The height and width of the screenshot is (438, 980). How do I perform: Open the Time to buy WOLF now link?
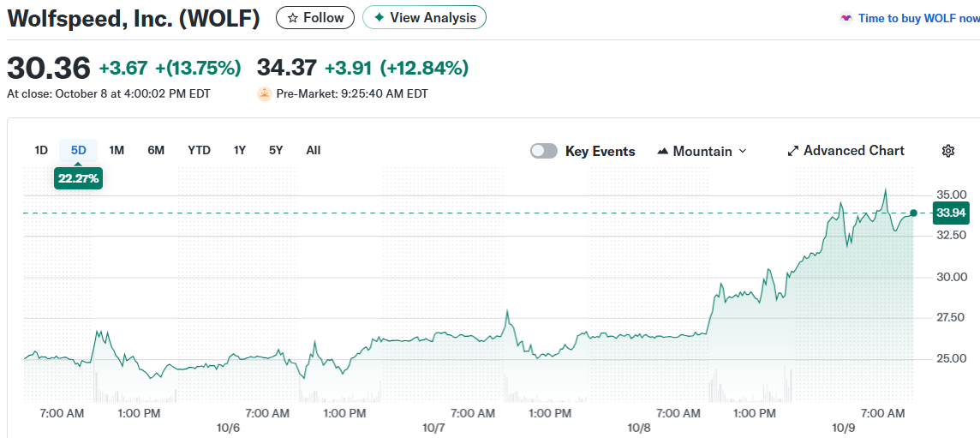tap(918, 18)
